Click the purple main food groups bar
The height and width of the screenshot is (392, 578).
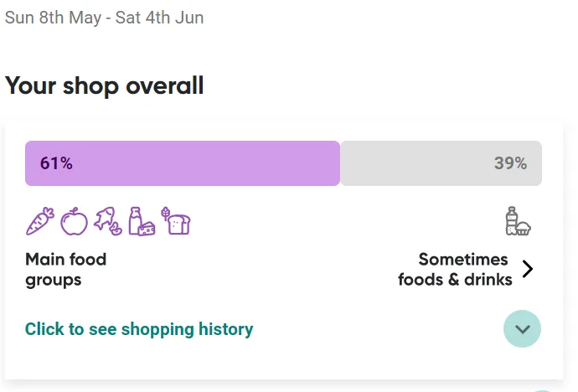[183, 163]
